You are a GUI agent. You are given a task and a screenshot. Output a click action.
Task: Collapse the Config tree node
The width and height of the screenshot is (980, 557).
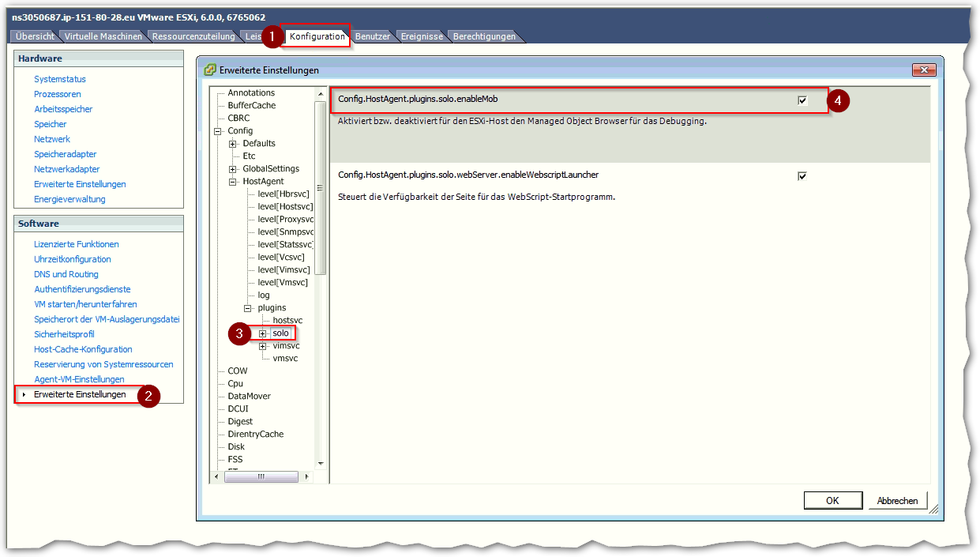click(x=218, y=131)
